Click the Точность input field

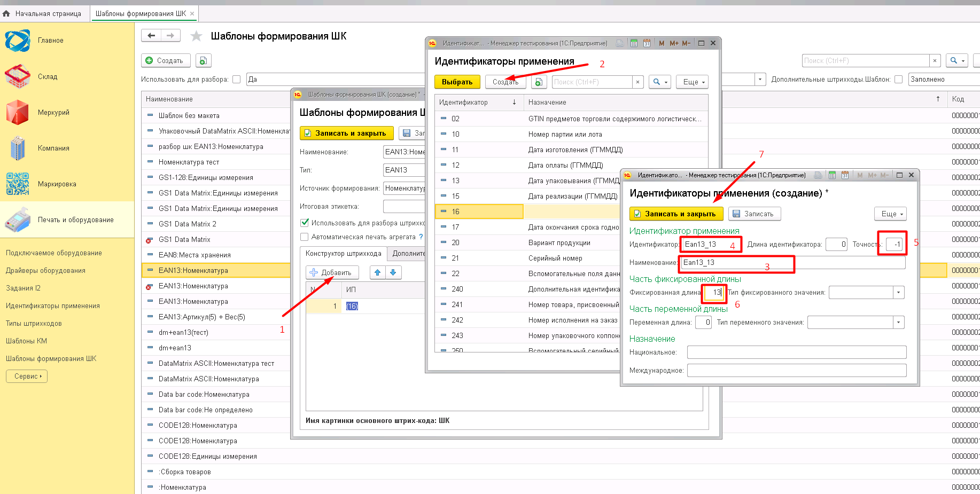(894, 244)
